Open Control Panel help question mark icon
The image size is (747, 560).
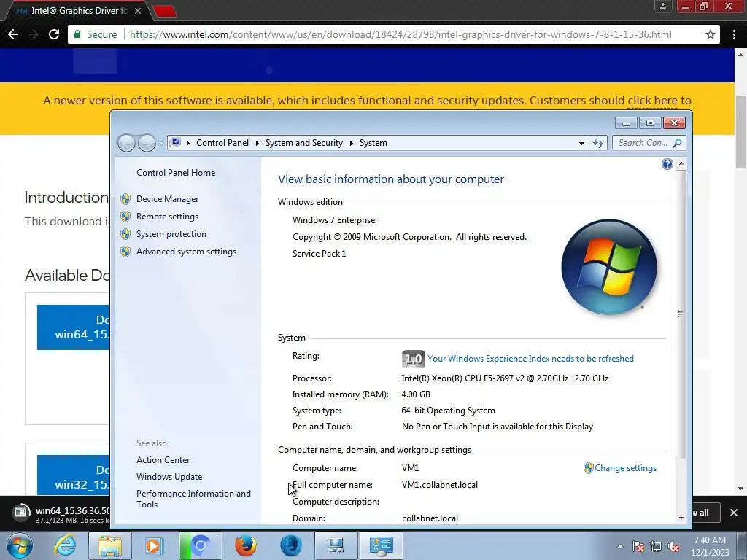tap(667, 164)
